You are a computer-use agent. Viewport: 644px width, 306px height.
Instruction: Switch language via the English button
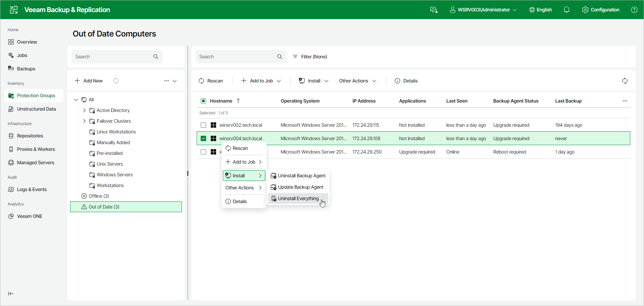(x=540, y=10)
